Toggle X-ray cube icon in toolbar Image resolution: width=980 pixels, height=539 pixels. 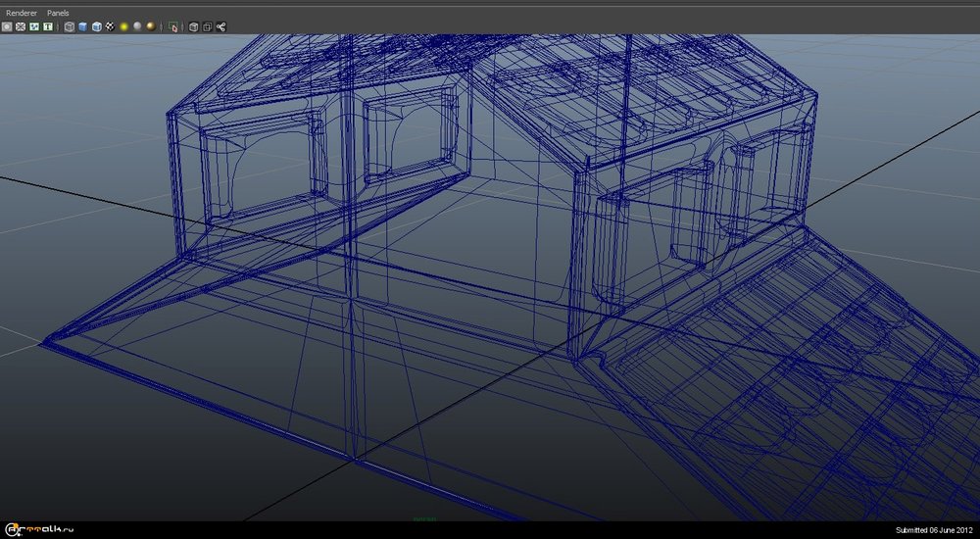[x=193, y=27]
